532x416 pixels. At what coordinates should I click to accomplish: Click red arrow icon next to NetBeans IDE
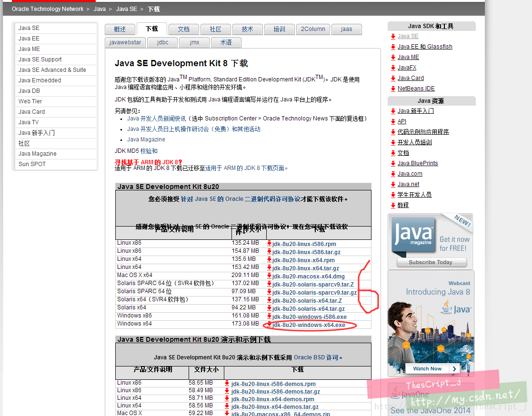[x=393, y=89]
